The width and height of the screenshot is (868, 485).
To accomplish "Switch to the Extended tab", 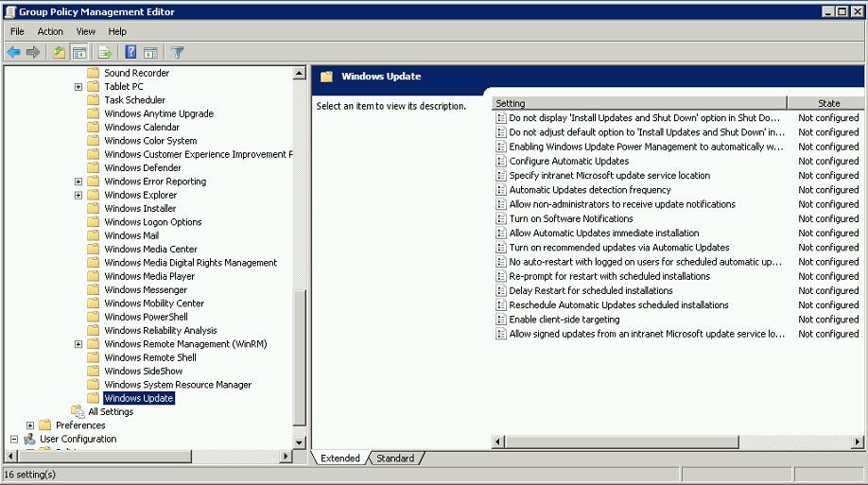I will click(339, 459).
